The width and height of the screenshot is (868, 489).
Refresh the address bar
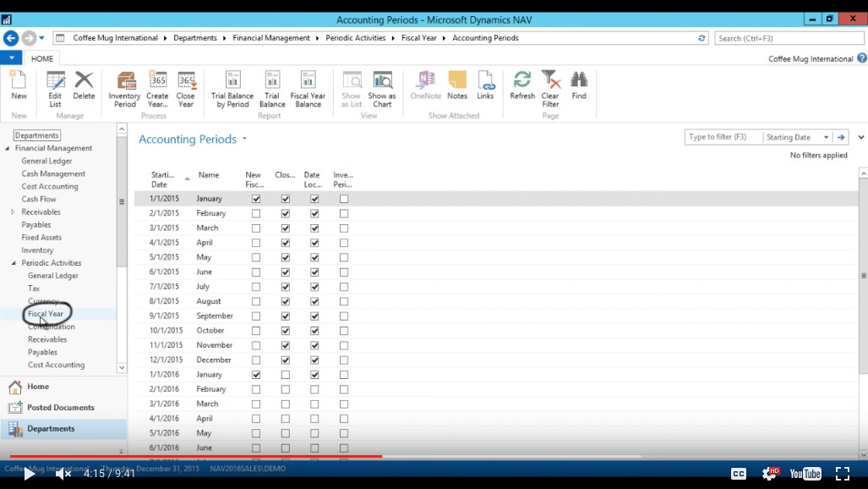pyautogui.click(x=701, y=38)
